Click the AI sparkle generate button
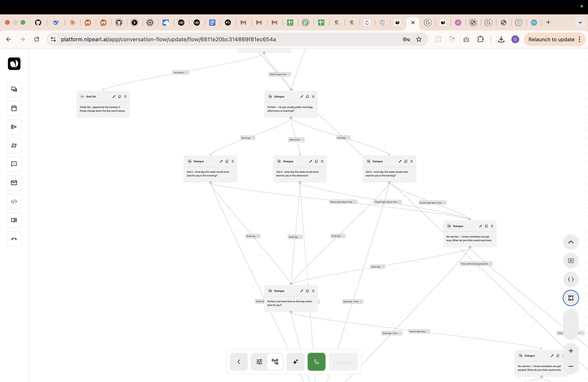 click(x=295, y=362)
